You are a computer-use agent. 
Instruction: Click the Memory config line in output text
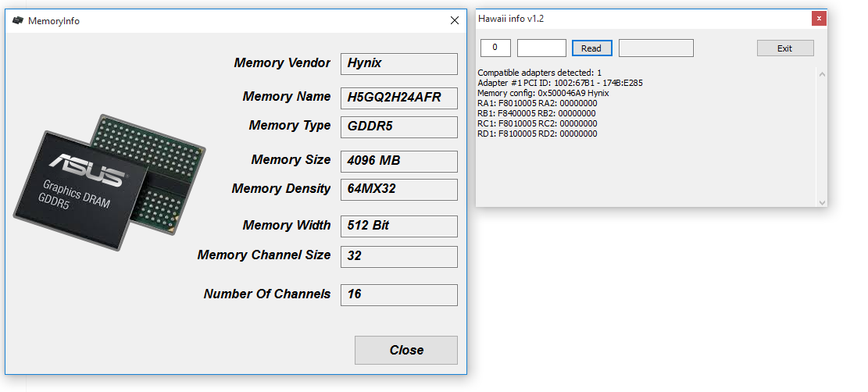pos(543,93)
